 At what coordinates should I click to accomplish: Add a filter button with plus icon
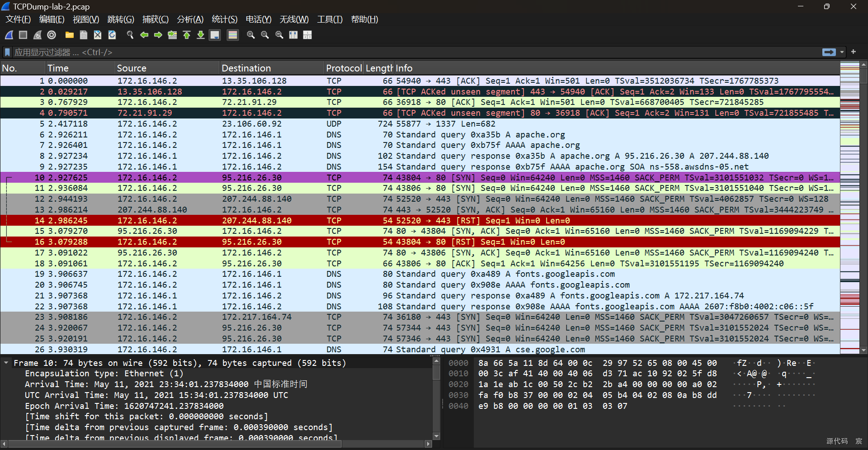point(854,52)
